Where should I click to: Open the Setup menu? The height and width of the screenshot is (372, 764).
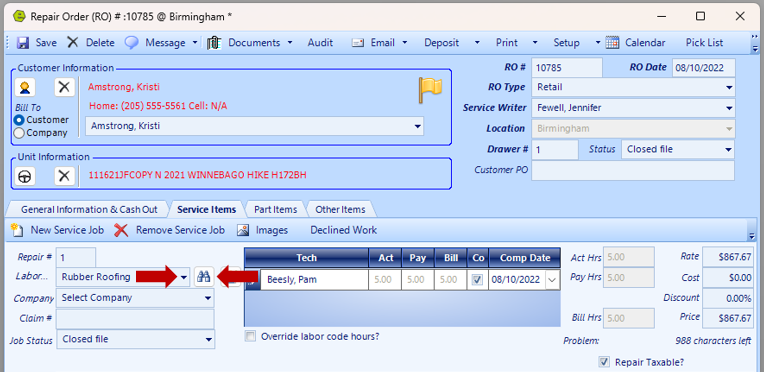(566, 43)
